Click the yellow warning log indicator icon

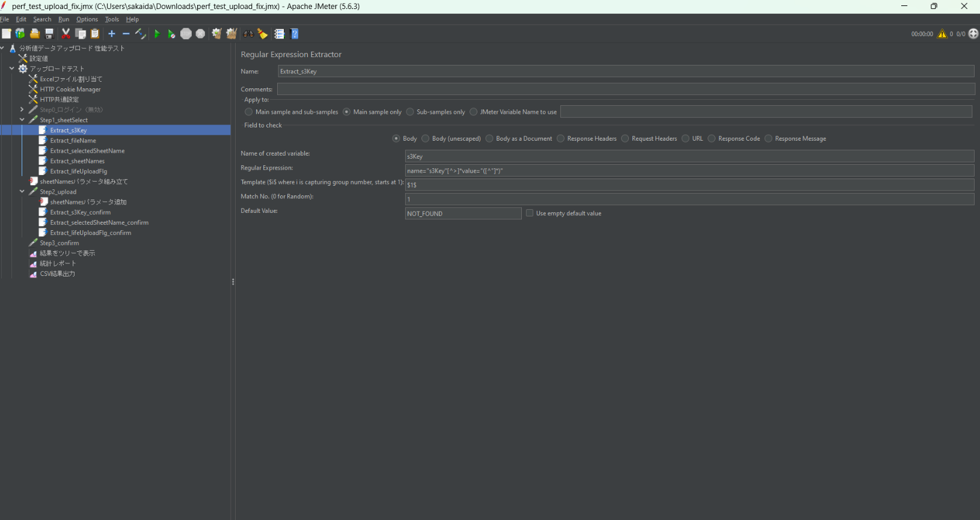tap(942, 34)
